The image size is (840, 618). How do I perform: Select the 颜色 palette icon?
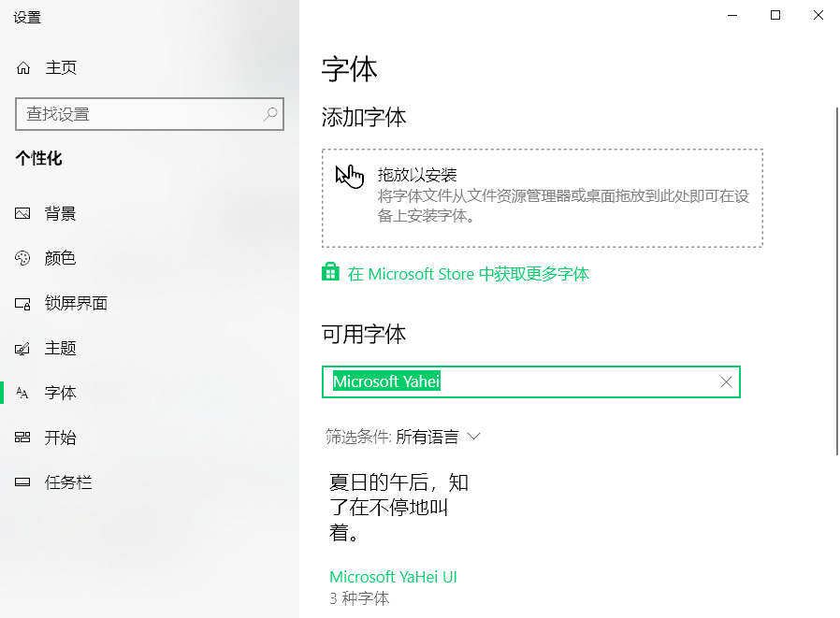click(22, 258)
